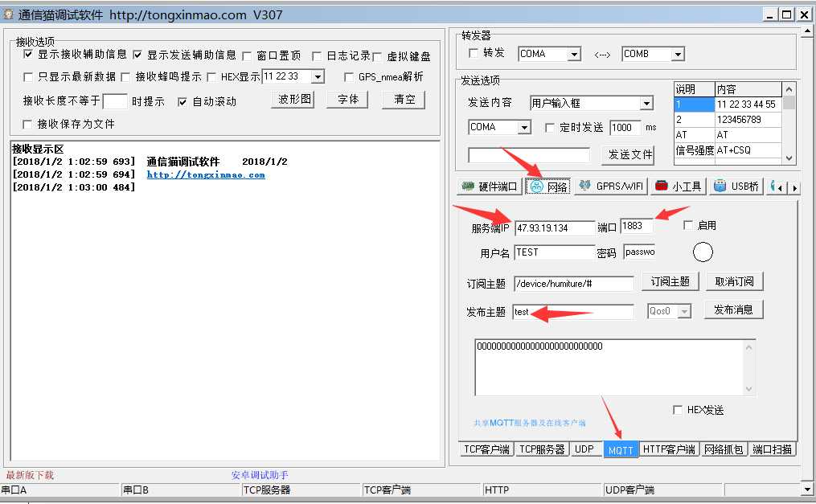Open the http://tongxinmao.com link in receive area

[206, 174]
